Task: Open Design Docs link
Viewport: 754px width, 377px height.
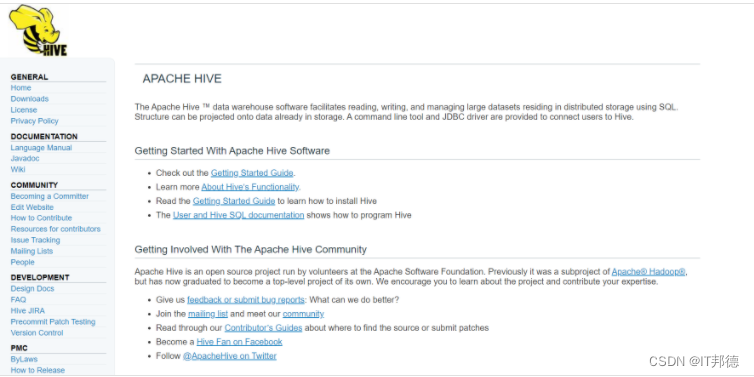Action: 32,289
